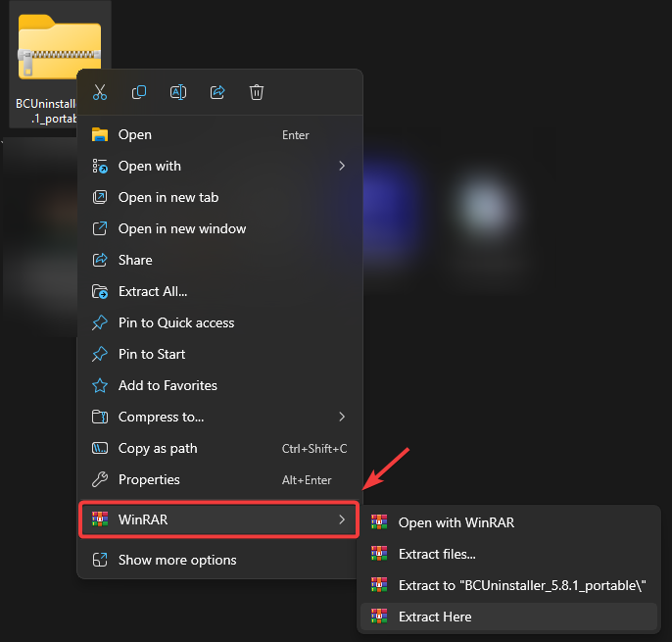672x642 pixels.
Task: Open the Compress to... submenu
Action: 219,417
